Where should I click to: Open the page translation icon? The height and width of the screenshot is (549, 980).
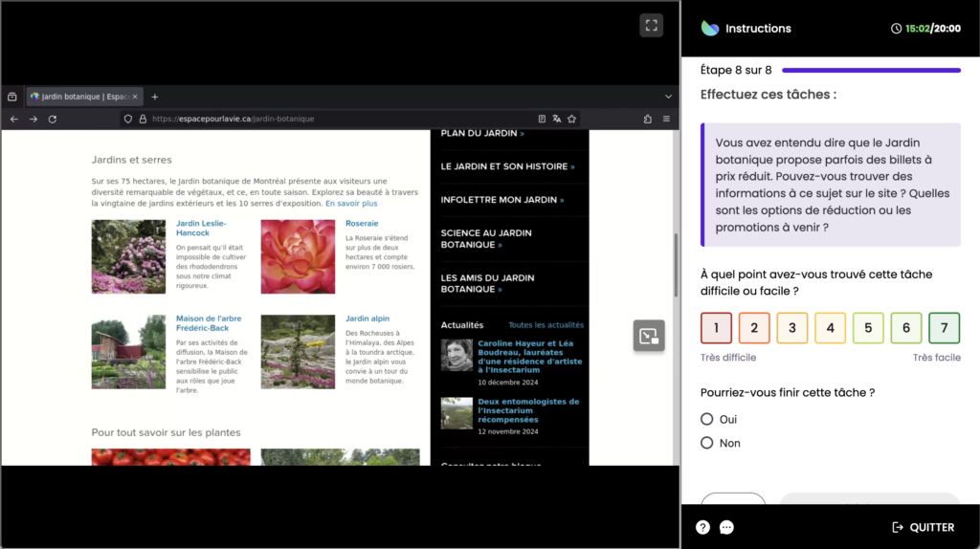click(556, 119)
